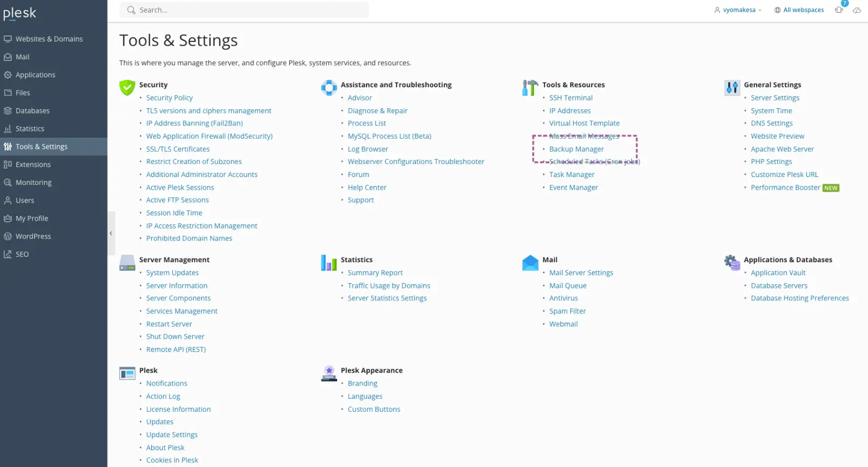Open Application Vault
This screenshot has width=868, height=467.
[x=778, y=273]
